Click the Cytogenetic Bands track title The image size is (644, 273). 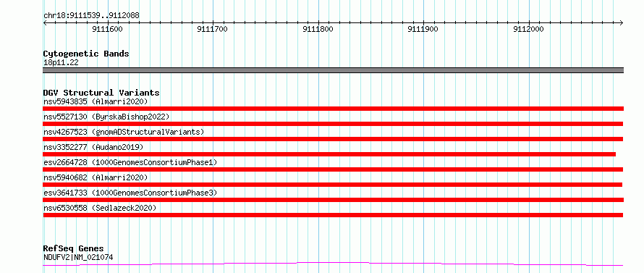click(x=86, y=54)
